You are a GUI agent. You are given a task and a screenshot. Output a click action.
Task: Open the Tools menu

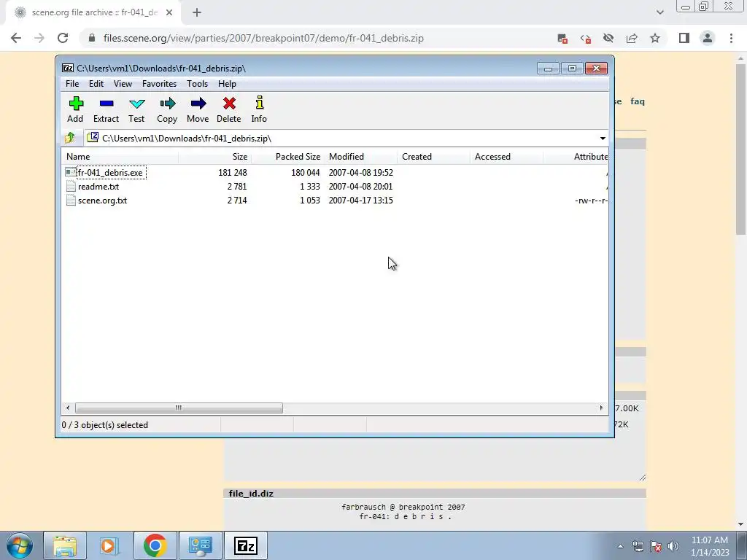tap(197, 84)
